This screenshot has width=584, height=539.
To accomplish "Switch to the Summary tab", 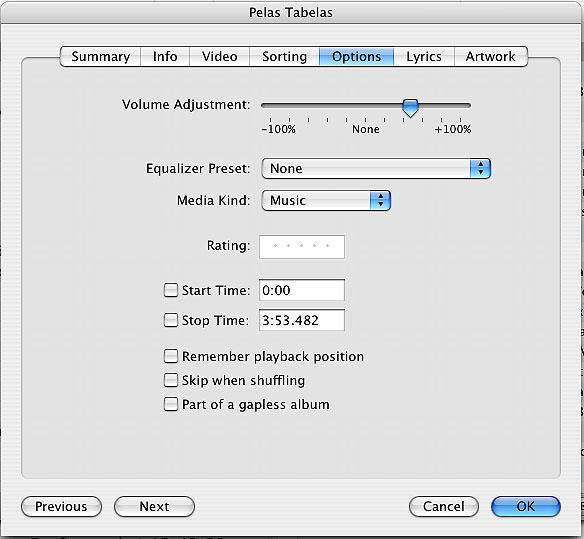I will tap(100, 57).
